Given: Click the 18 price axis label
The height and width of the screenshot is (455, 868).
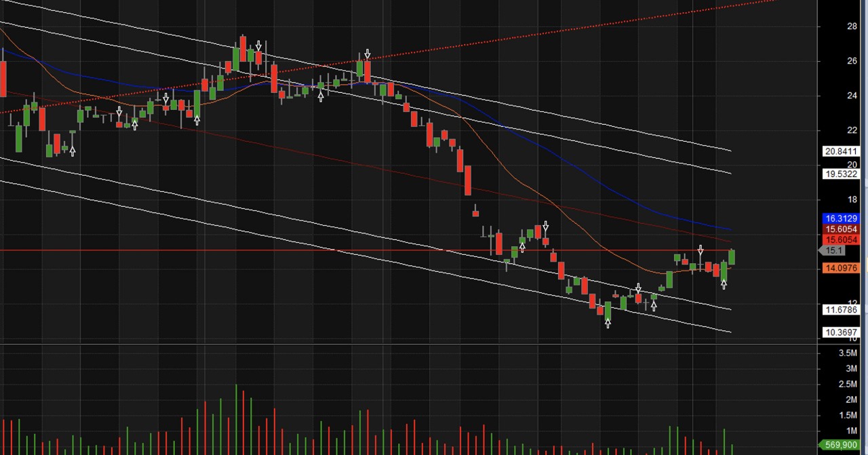Looking at the screenshot, I should tap(852, 199).
